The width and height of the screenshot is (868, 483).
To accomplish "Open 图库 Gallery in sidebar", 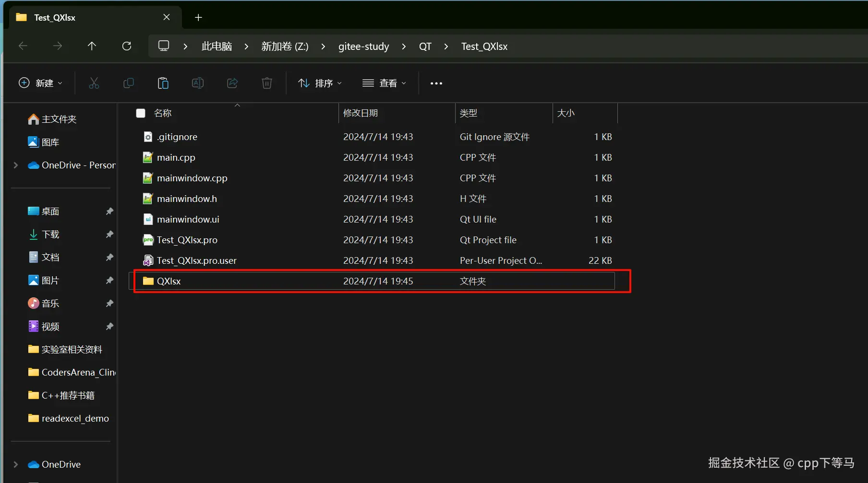I will pyautogui.click(x=44, y=142).
